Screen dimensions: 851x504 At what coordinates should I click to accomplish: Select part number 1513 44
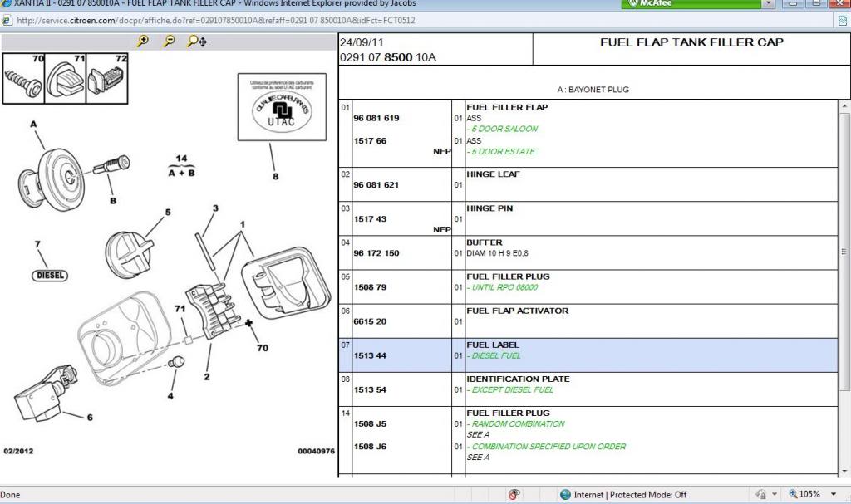point(370,355)
